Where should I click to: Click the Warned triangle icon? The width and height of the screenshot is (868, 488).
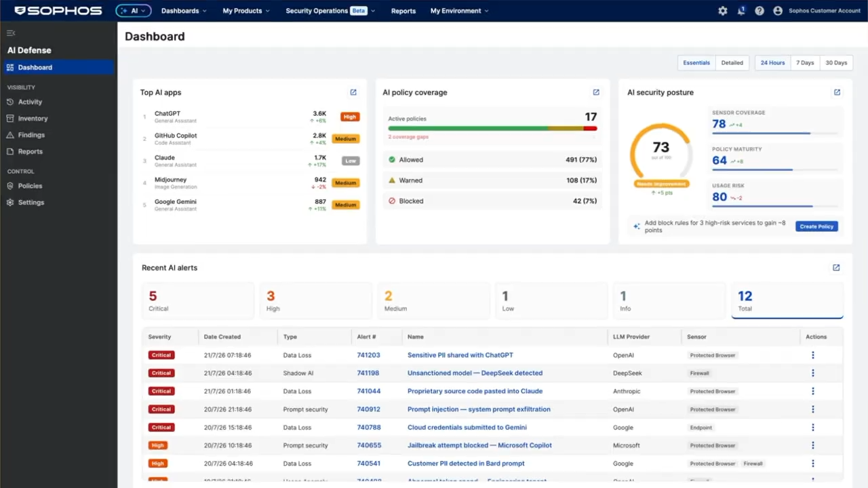[392, 180]
